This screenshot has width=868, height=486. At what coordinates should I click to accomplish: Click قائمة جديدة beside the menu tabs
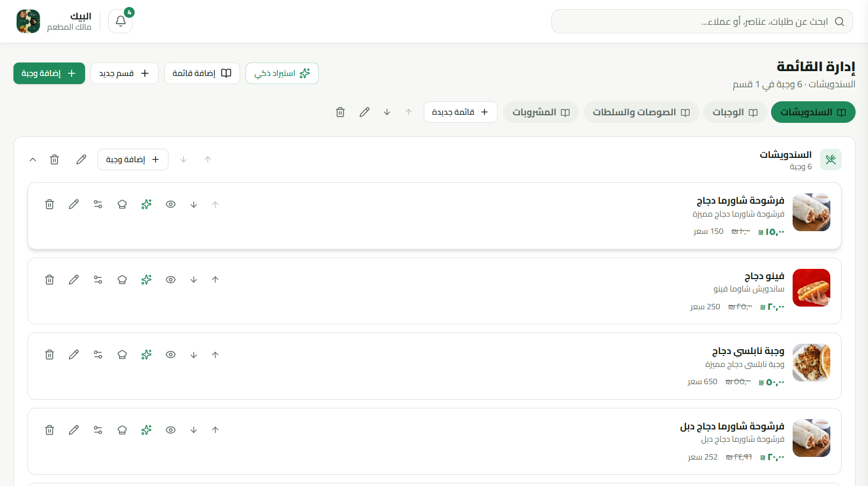pos(460,112)
